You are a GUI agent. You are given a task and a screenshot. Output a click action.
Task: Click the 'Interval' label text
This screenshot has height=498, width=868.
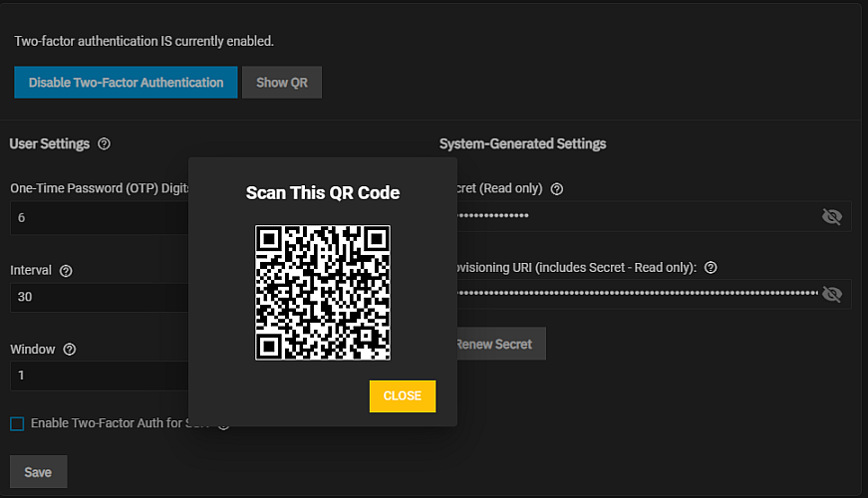tap(31, 270)
